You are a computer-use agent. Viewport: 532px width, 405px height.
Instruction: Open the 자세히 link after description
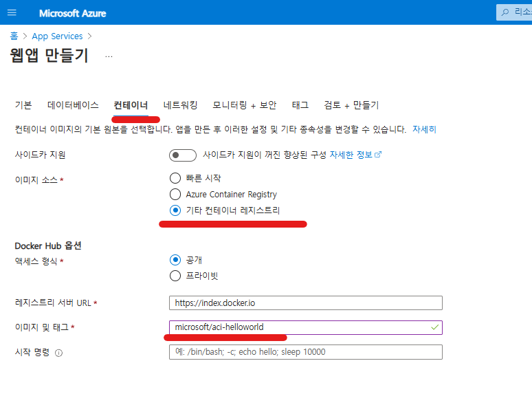click(x=424, y=129)
